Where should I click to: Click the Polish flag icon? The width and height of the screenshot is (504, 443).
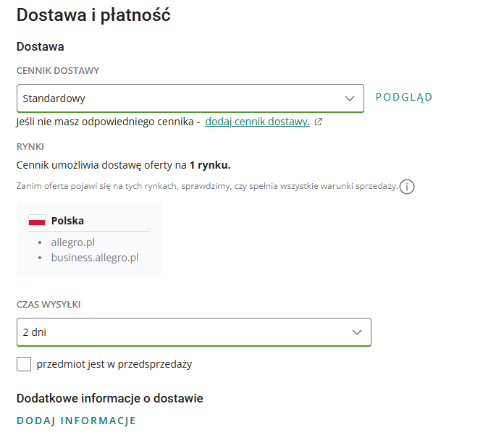[x=37, y=221]
